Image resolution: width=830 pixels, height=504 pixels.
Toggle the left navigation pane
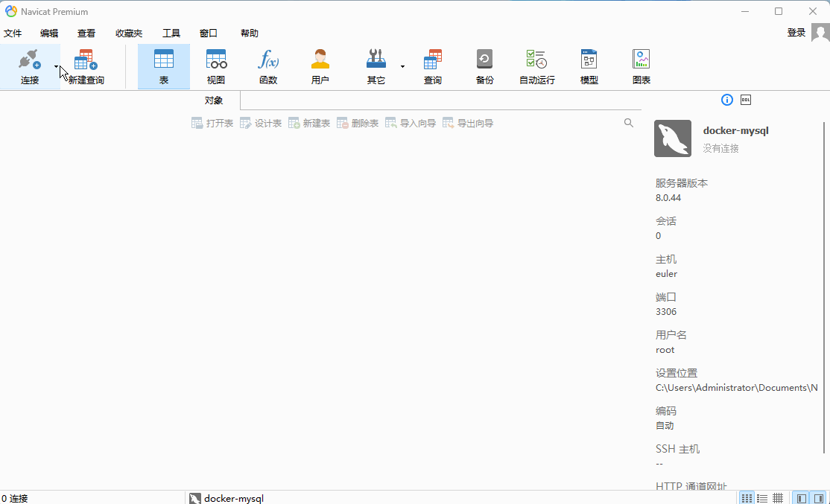(x=802, y=498)
